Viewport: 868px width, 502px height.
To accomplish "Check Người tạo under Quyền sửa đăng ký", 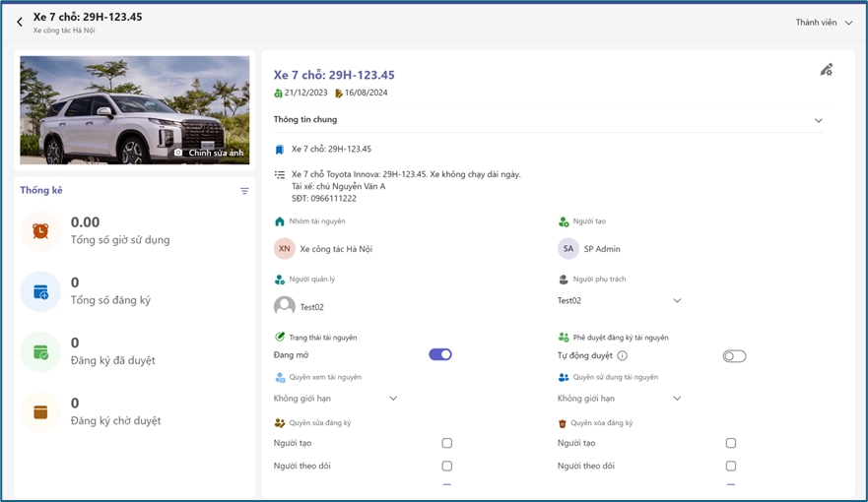I will tap(446, 443).
